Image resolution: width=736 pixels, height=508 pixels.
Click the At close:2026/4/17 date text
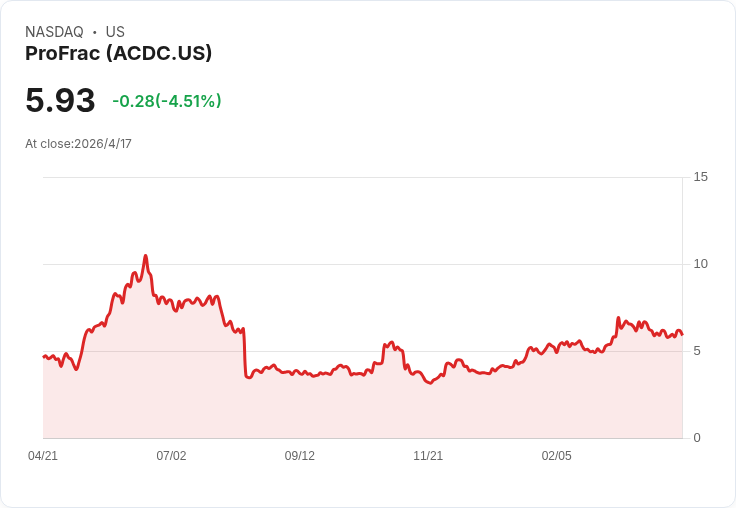click(78, 144)
